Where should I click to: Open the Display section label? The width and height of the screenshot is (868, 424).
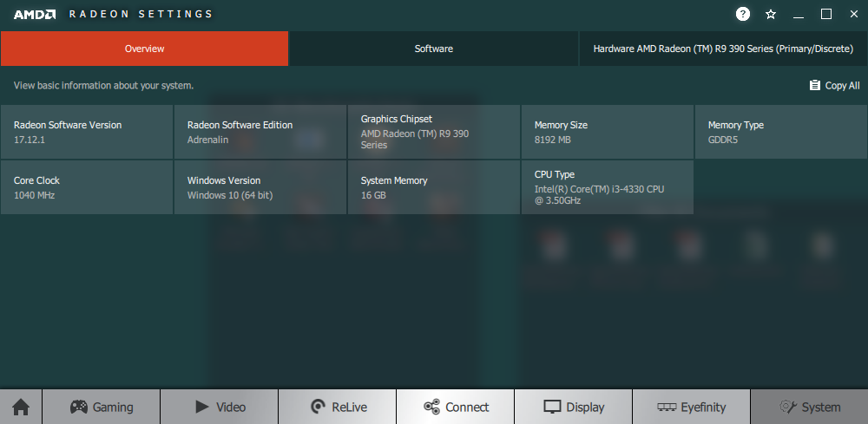tap(585, 408)
